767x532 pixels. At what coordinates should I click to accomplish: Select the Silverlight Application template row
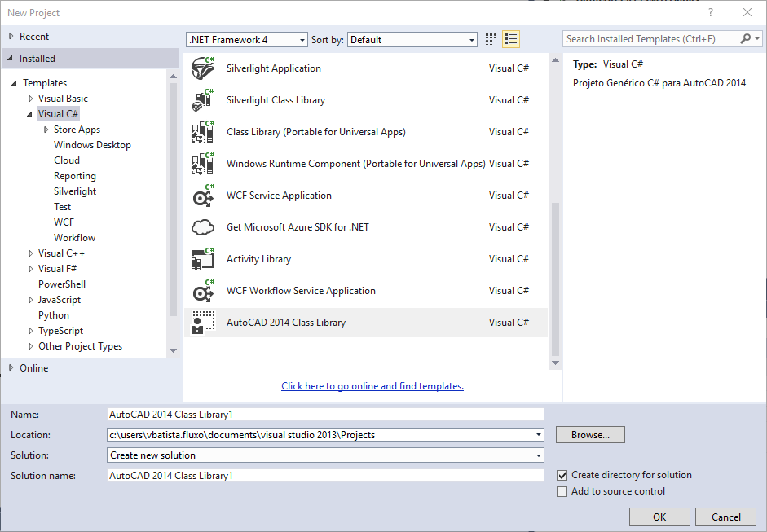pyautogui.click(x=366, y=68)
